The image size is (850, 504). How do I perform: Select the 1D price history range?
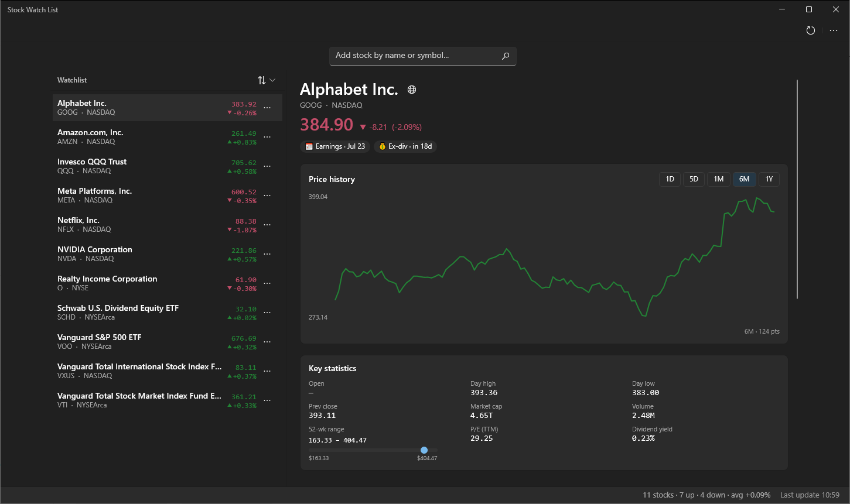(x=670, y=179)
